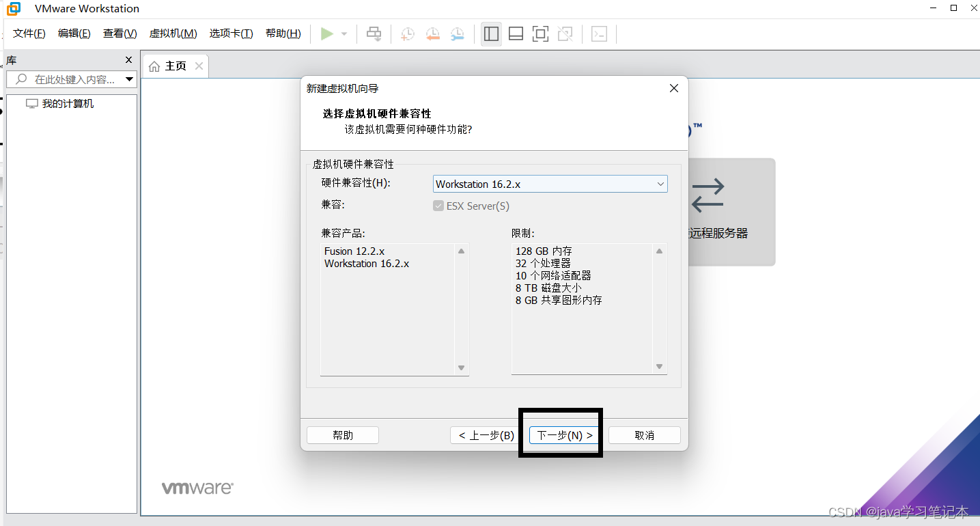This screenshot has height=526, width=980.
Task: Maximize the VMware Workstation window
Action: [x=954, y=8]
